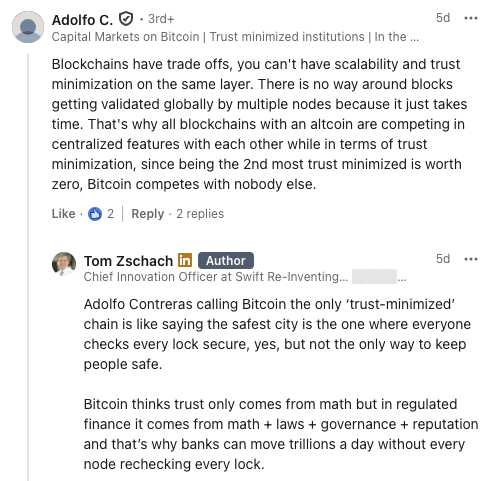Image resolution: width=494 pixels, height=481 pixels.
Task: Like Adolfo C.'s comment
Action: (x=63, y=214)
